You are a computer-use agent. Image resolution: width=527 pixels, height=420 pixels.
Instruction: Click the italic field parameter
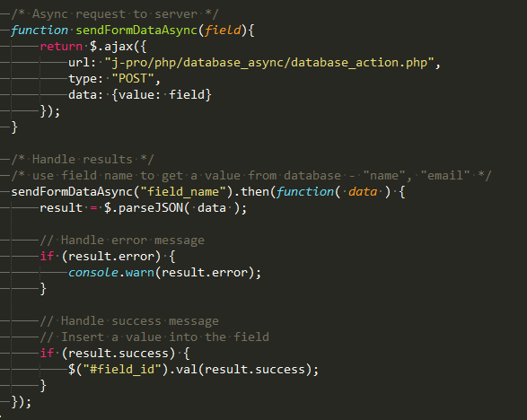click(x=223, y=31)
